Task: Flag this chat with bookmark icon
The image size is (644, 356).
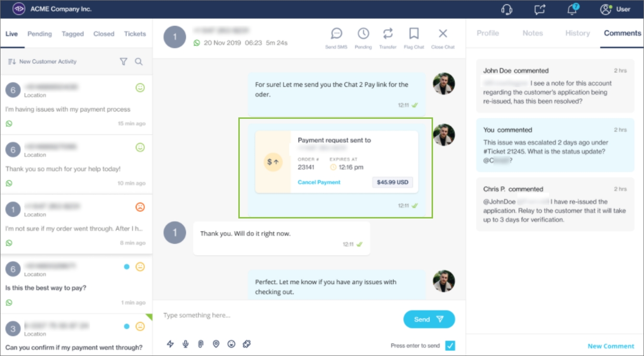Action: 414,34
